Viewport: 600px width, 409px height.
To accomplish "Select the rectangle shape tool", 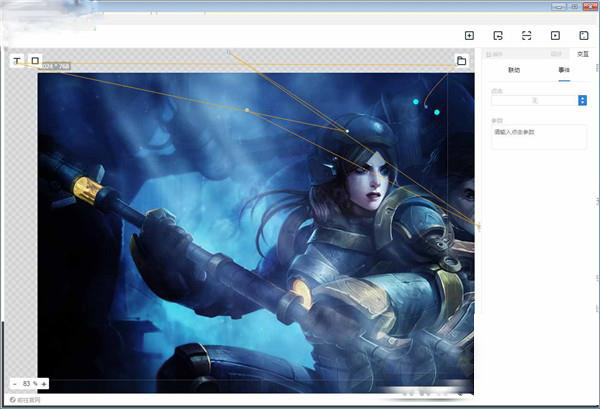I will 35,60.
